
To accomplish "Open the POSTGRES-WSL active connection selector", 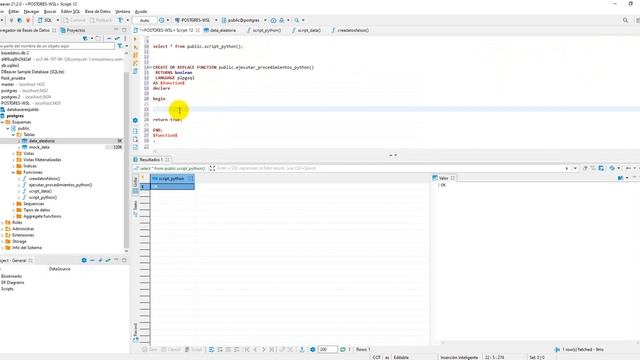I will coord(196,20).
